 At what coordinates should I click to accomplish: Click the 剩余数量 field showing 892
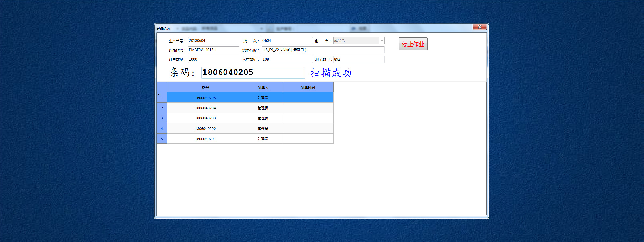point(358,59)
